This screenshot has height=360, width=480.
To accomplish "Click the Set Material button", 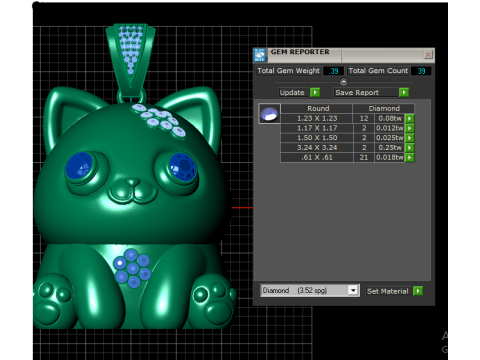I will [x=389, y=291].
